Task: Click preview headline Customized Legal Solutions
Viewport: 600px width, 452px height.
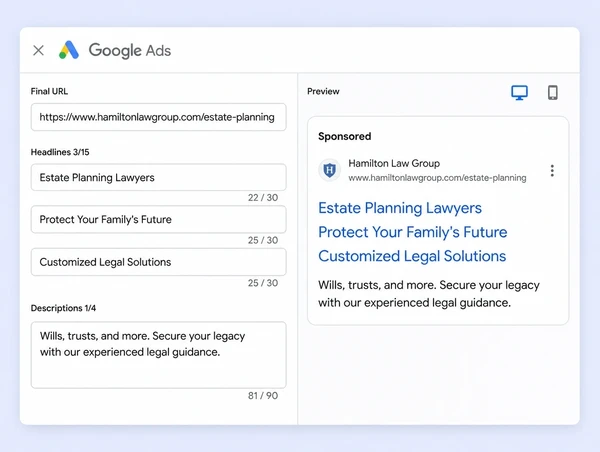Action: pos(412,256)
